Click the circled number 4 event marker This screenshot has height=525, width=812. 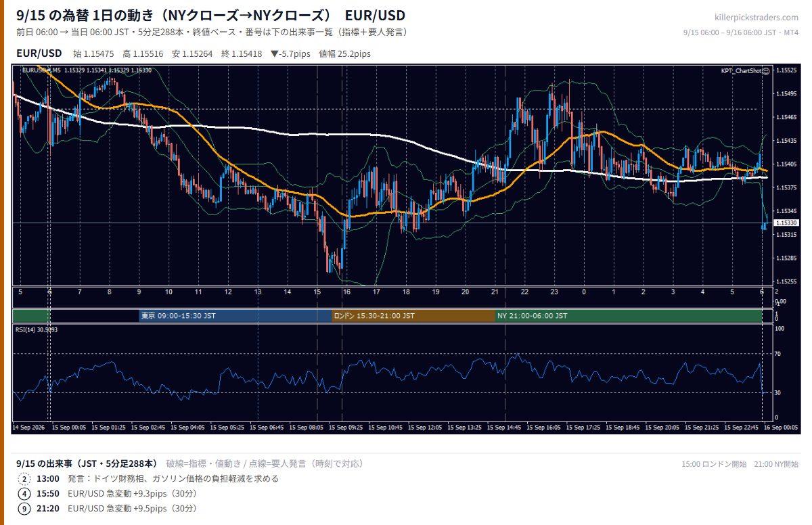pyautogui.click(x=24, y=493)
